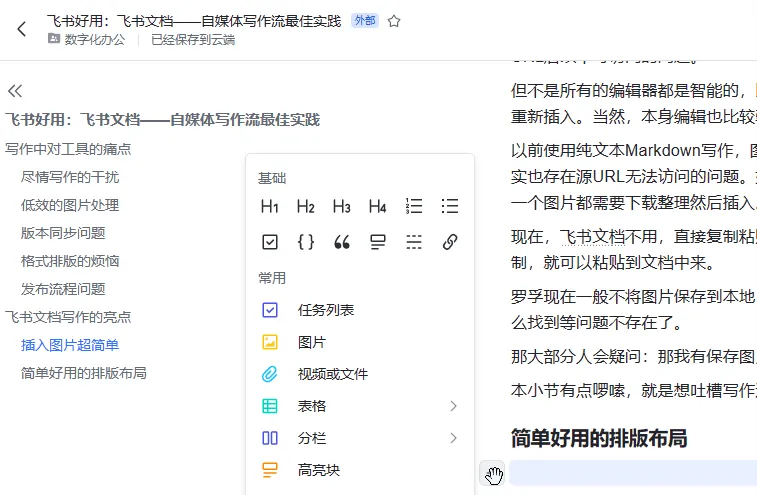Insert a hyperlink with the link icon

449,241
